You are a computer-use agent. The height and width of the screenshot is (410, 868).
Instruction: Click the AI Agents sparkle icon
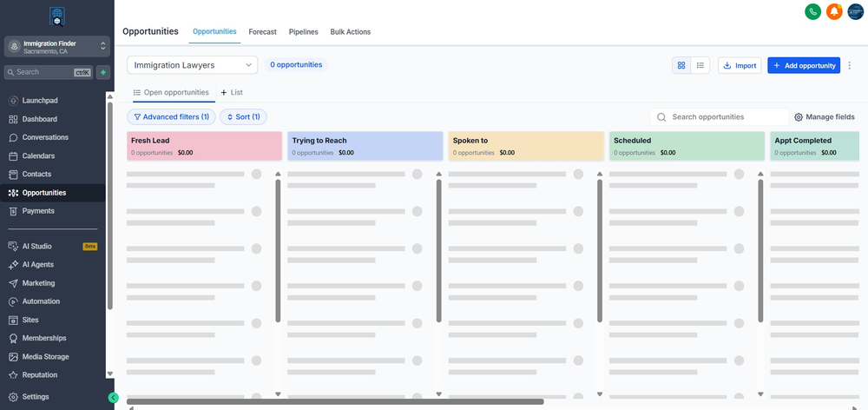click(x=13, y=265)
